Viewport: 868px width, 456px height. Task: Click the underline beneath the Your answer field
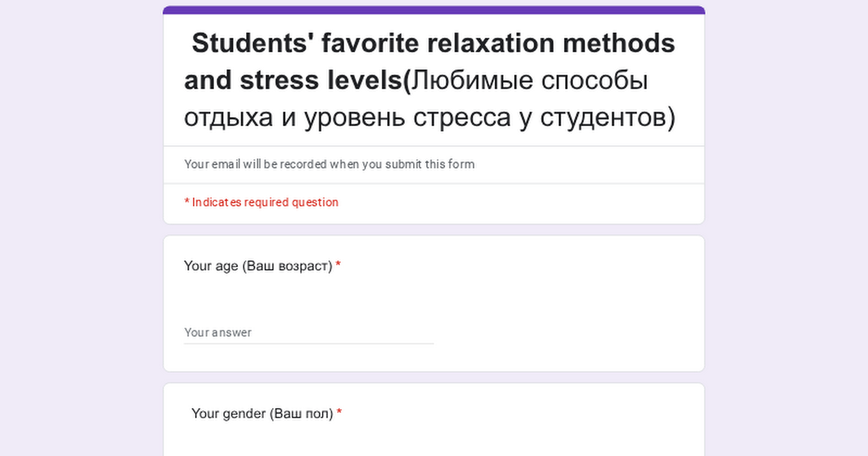(309, 343)
